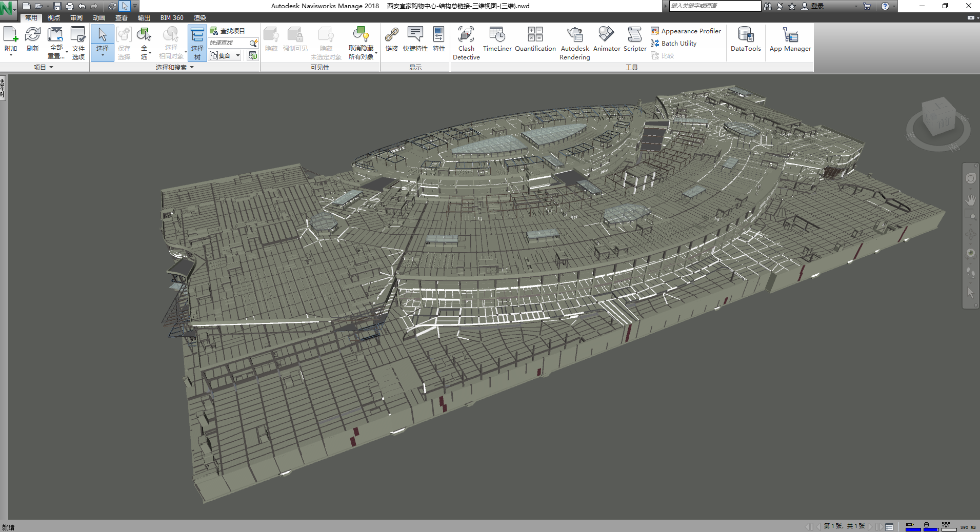Expand the 选择和搜索 panel arrow
The width and height of the screenshot is (980, 532).
[x=192, y=67]
